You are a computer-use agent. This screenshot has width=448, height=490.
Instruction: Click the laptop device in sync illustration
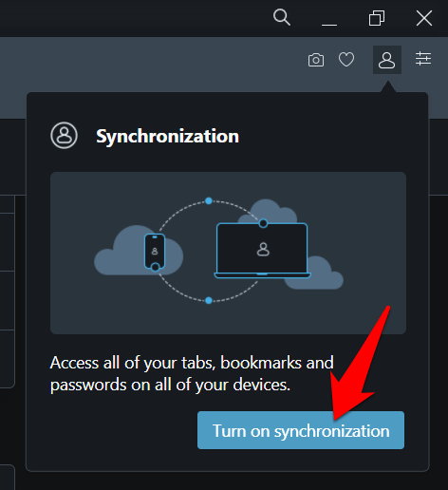[262, 251]
